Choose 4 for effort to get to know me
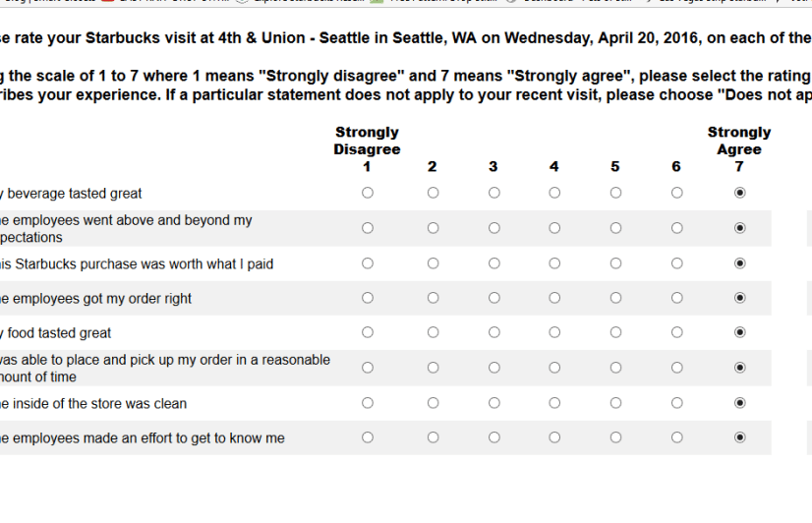The image size is (812, 523). coord(554,437)
